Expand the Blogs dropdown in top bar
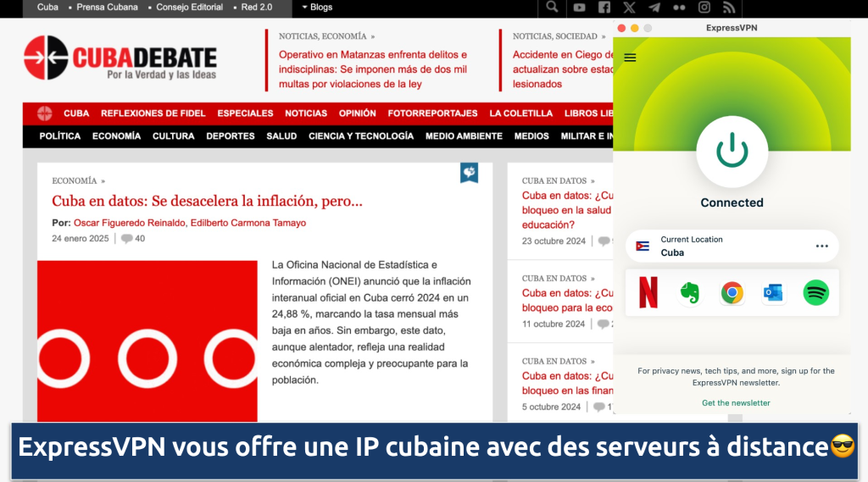Image resolution: width=868 pixels, height=482 pixels. [x=317, y=7]
